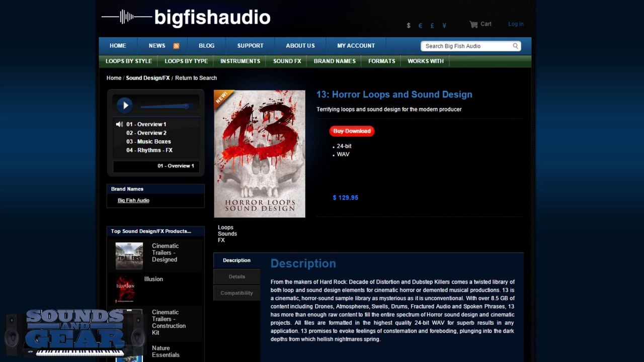Click the $ 129.95 price
Image resolution: width=644 pixels, height=362 pixels.
(345, 198)
